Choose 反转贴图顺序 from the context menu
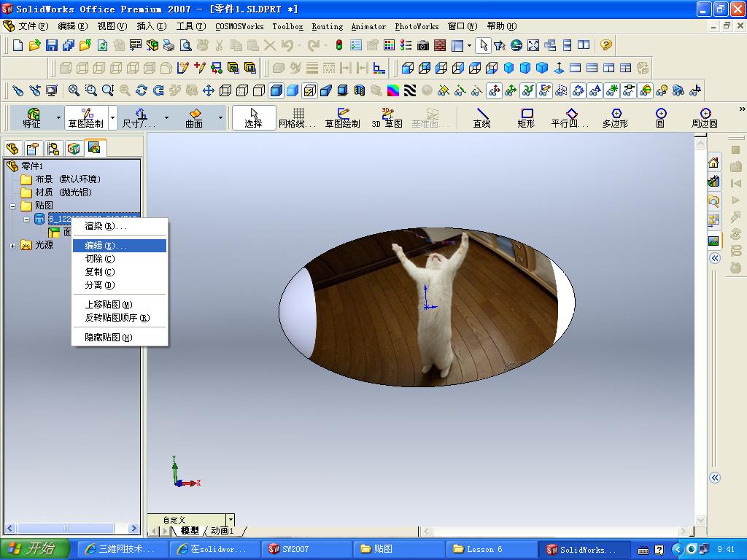The image size is (747, 560). point(119,318)
